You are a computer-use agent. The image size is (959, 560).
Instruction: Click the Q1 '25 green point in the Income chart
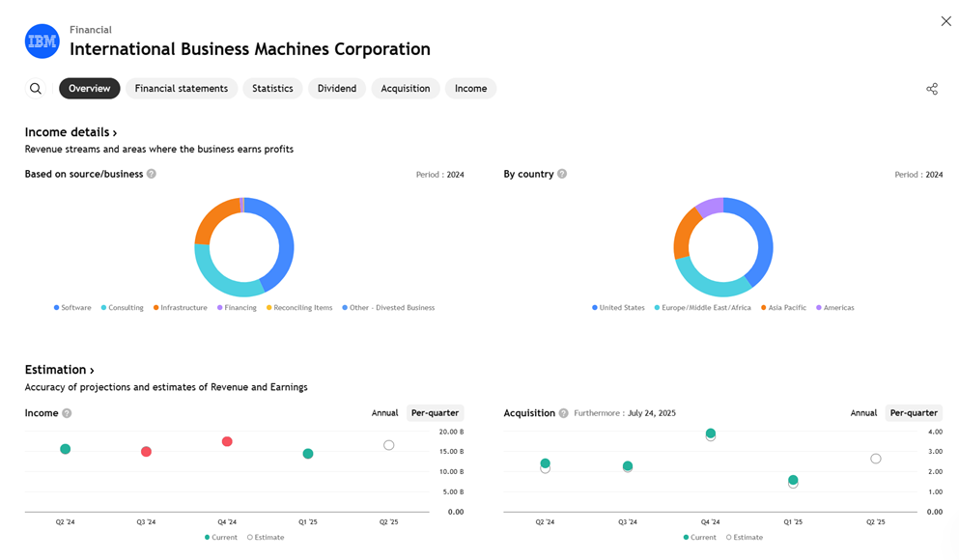point(308,454)
